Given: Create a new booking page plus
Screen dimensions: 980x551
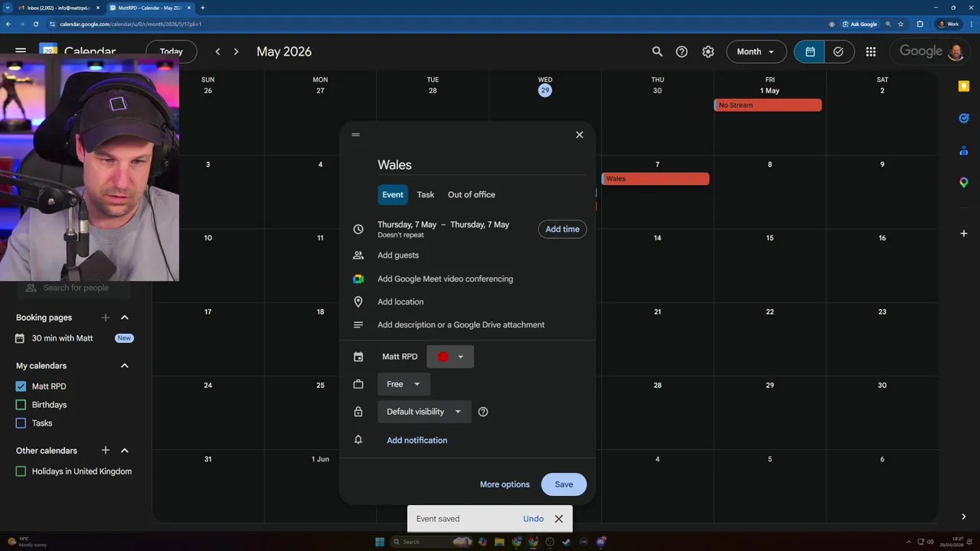Looking at the screenshot, I should point(106,318).
